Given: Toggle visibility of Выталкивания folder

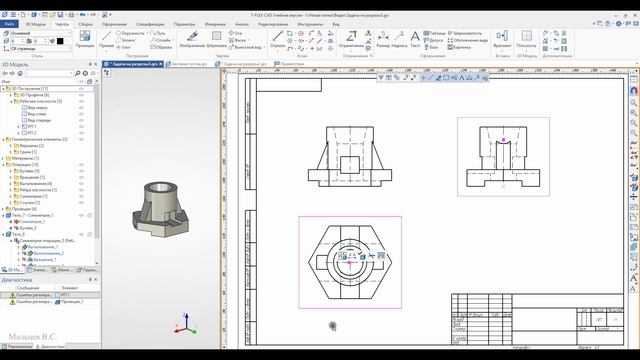Looking at the screenshot, I should (x=81, y=184).
